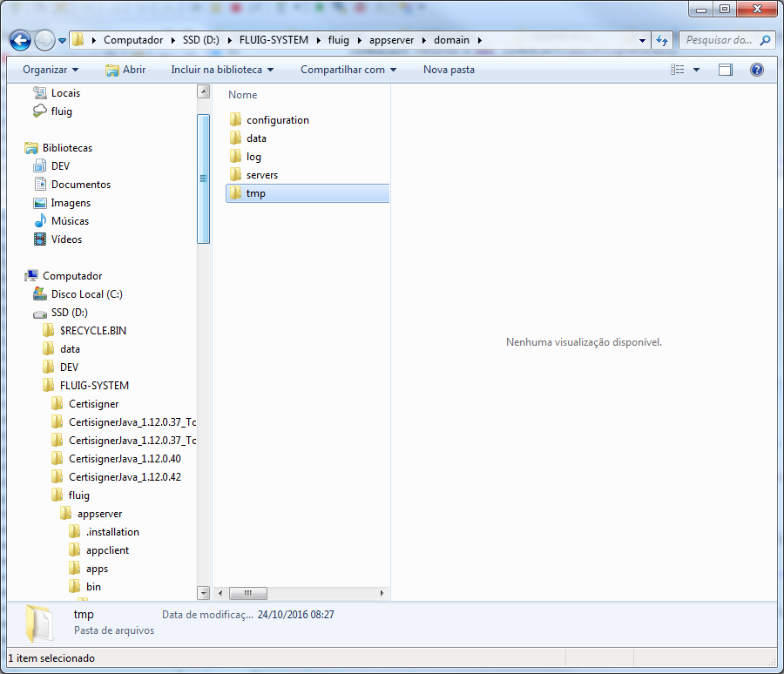The width and height of the screenshot is (784, 674).
Task: Click SSD (D:) breadcrumb in address bar
Action: coord(200,40)
